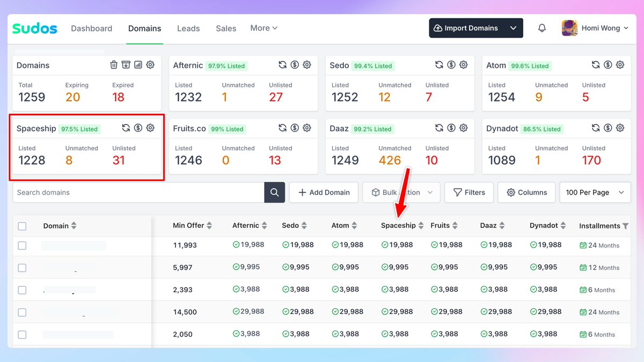The height and width of the screenshot is (362, 644).
Task: Click the dollar icon on Dynadot card
Action: coord(608,128)
